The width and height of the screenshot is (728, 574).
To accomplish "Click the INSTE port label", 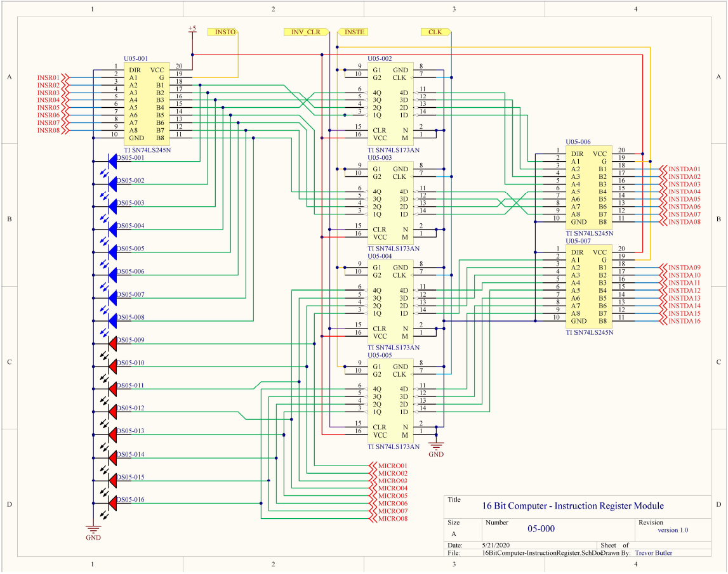I will tap(354, 32).
